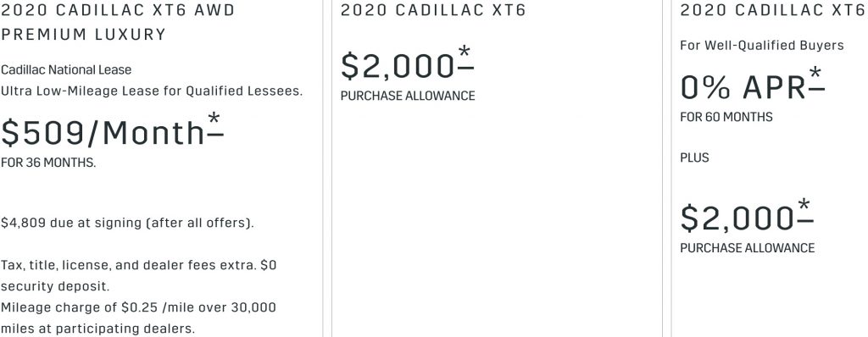The height and width of the screenshot is (337, 868).
Task: Select the XT6 AWD Premium Luxury heading
Action: 118,22
